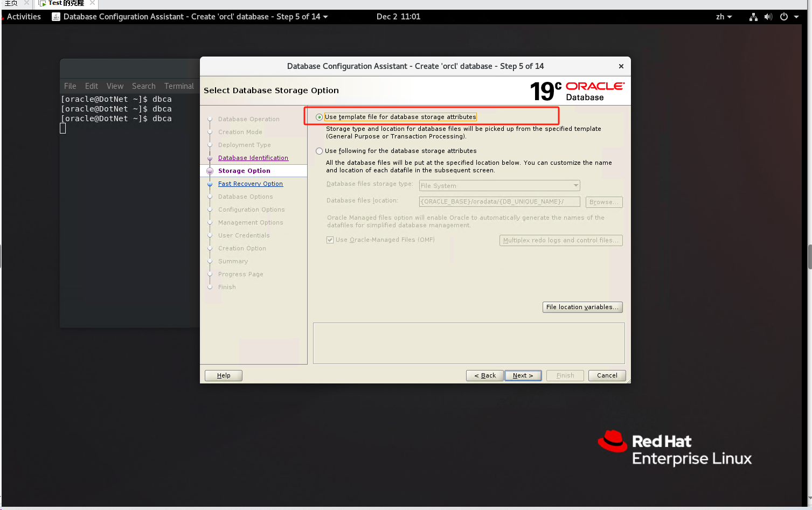Select the Storage Option step in sidebar
This screenshot has height=510, width=812.
(x=244, y=171)
